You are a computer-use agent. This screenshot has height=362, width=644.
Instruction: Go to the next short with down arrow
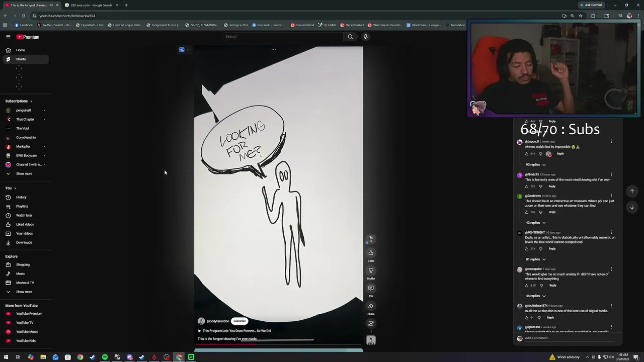(x=632, y=207)
